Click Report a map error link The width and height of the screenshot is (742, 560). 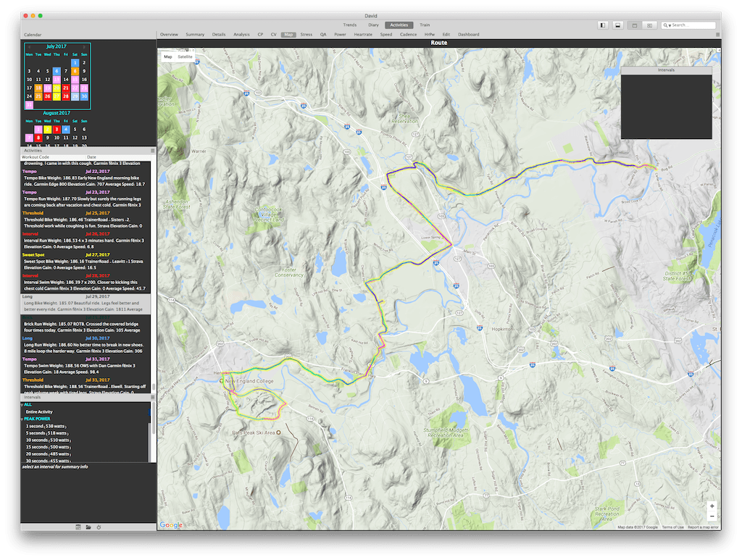coord(703,527)
